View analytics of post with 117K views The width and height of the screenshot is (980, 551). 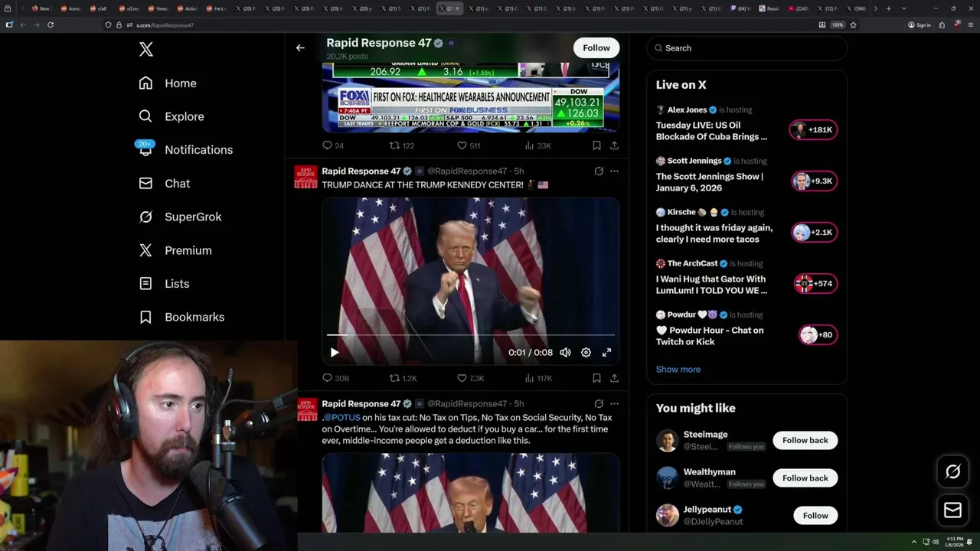pos(538,378)
